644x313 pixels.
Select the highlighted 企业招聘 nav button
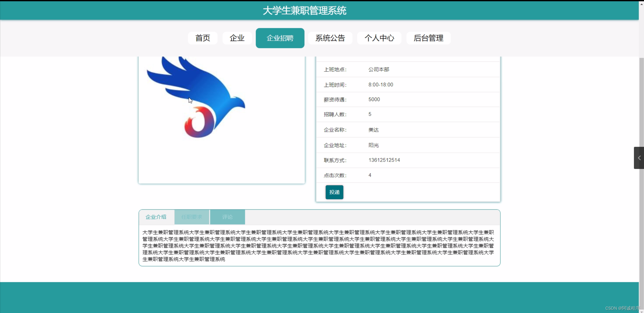(280, 38)
